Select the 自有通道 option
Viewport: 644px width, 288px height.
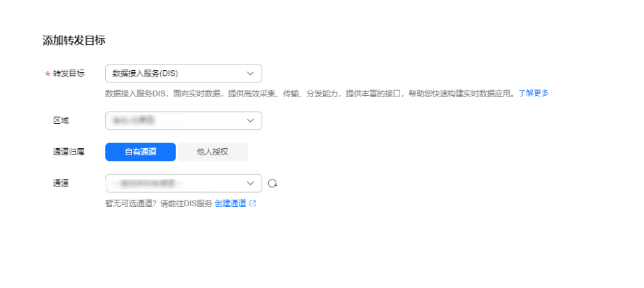140,152
